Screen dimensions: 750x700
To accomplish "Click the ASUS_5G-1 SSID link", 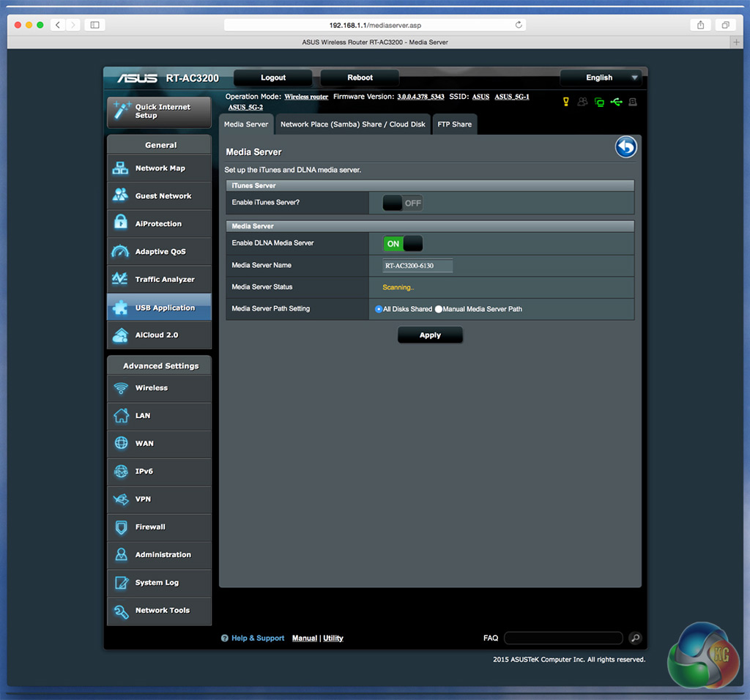I will point(512,97).
